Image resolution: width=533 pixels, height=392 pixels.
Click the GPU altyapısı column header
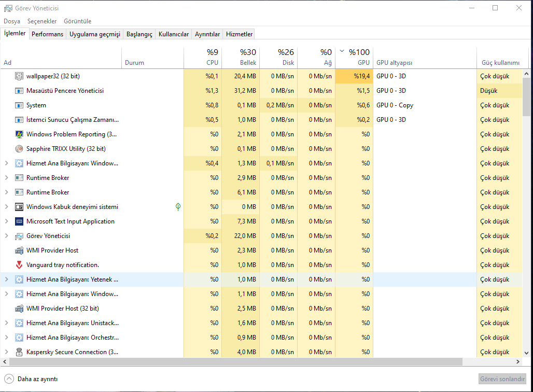(425, 58)
